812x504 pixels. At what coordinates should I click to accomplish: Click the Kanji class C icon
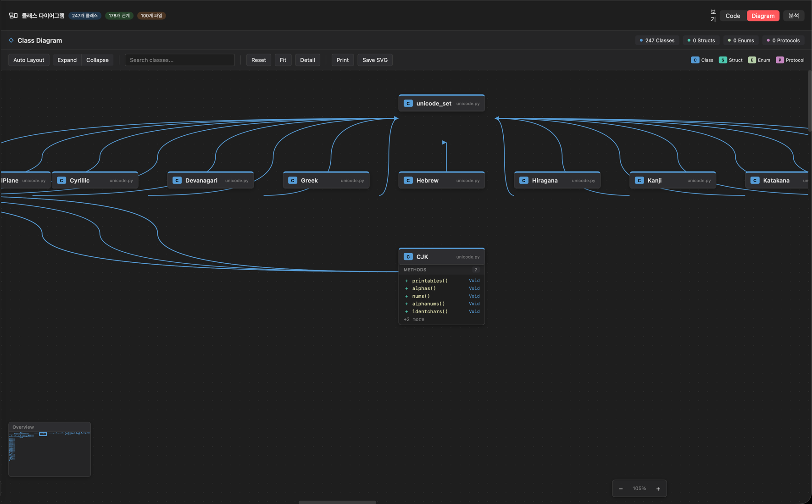(x=639, y=181)
